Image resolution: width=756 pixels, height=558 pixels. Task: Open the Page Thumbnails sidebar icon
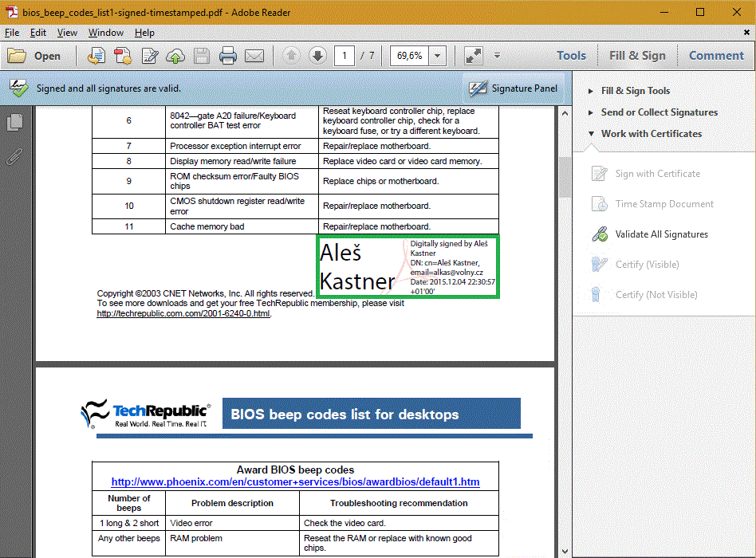(x=14, y=123)
